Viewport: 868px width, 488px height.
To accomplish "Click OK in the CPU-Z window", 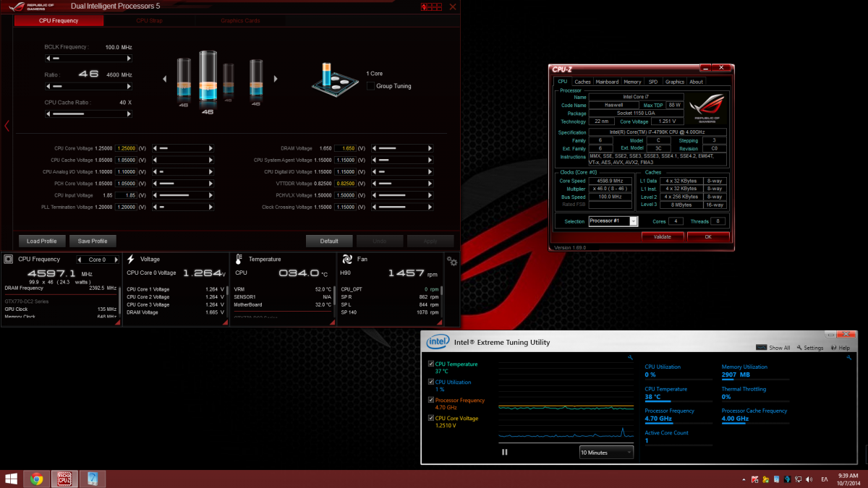I will click(x=707, y=236).
